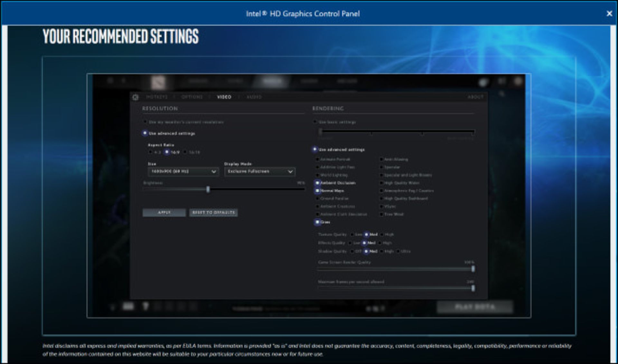Image resolution: width=618 pixels, height=364 pixels.
Task: Open the About tab
Action: click(x=475, y=97)
